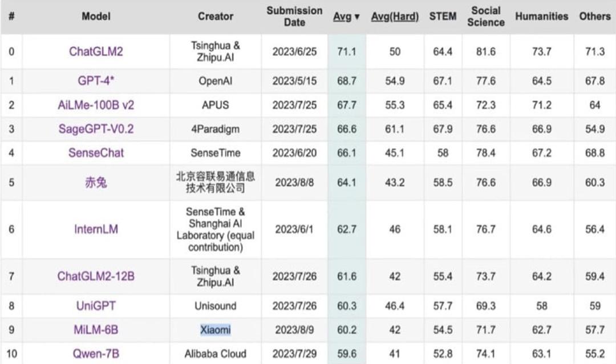Viewport: 616px width, 364px height.
Task: Click the 北京容联易通信息技术有限公司 creator cell
Action: coord(215,182)
